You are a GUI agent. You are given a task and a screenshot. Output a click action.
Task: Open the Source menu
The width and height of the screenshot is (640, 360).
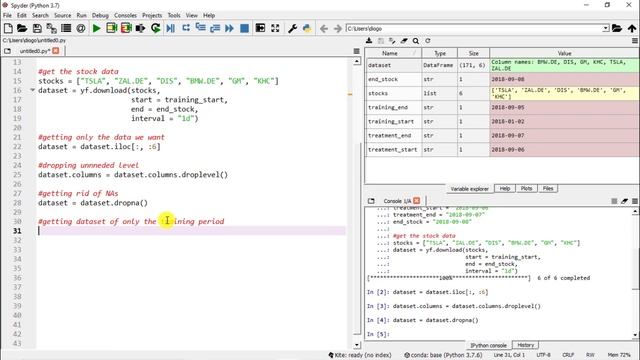coord(62,15)
